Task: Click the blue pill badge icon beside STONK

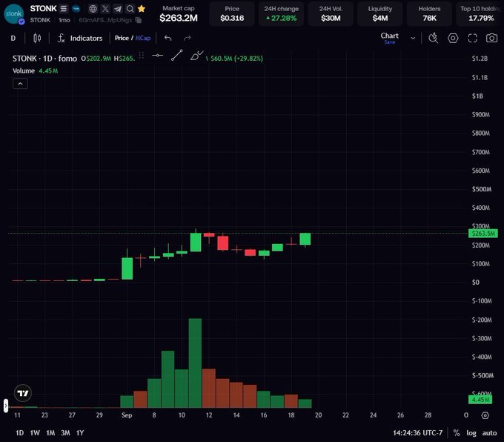Action: click(x=76, y=9)
